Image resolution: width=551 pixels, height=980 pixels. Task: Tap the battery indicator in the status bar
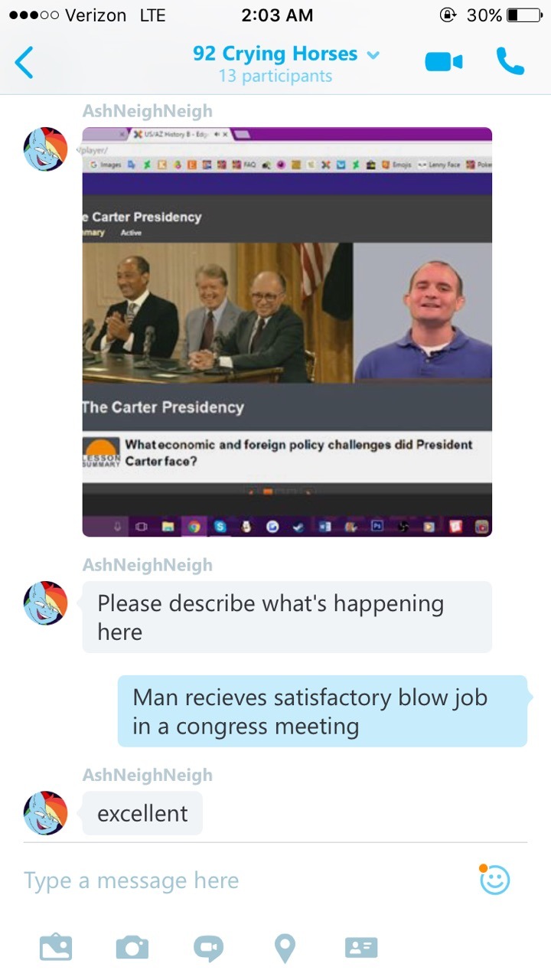coord(523,15)
